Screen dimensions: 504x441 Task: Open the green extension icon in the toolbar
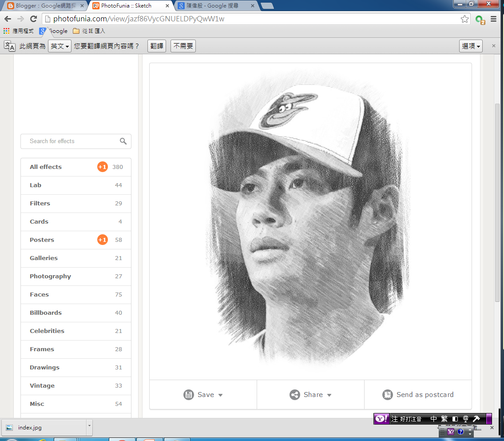coord(480,20)
